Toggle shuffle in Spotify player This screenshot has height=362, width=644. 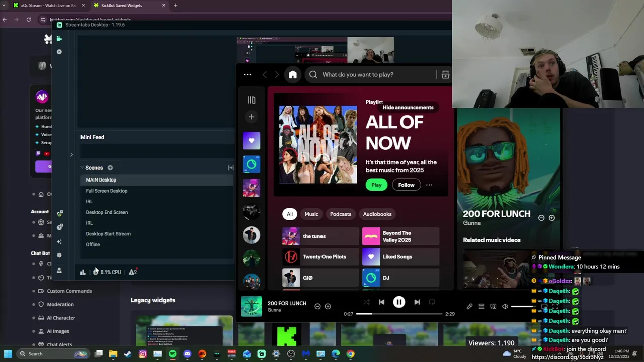tap(366, 302)
